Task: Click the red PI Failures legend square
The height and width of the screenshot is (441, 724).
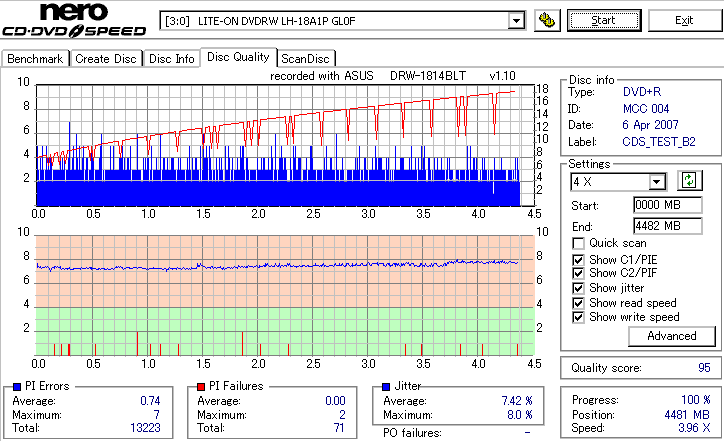Action: coord(201,387)
